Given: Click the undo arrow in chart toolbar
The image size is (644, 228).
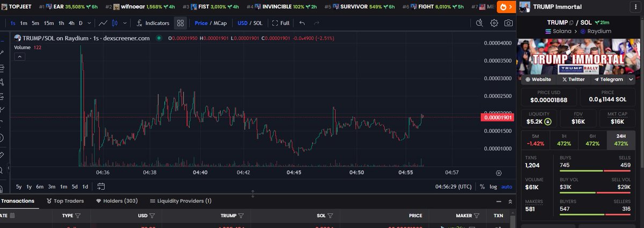Looking at the screenshot, I should [302, 23].
